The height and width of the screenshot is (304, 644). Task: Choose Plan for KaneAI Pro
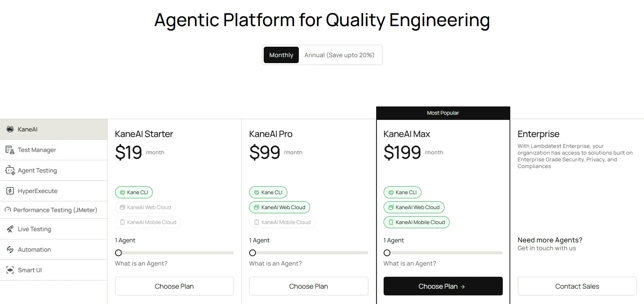point(309,286)
